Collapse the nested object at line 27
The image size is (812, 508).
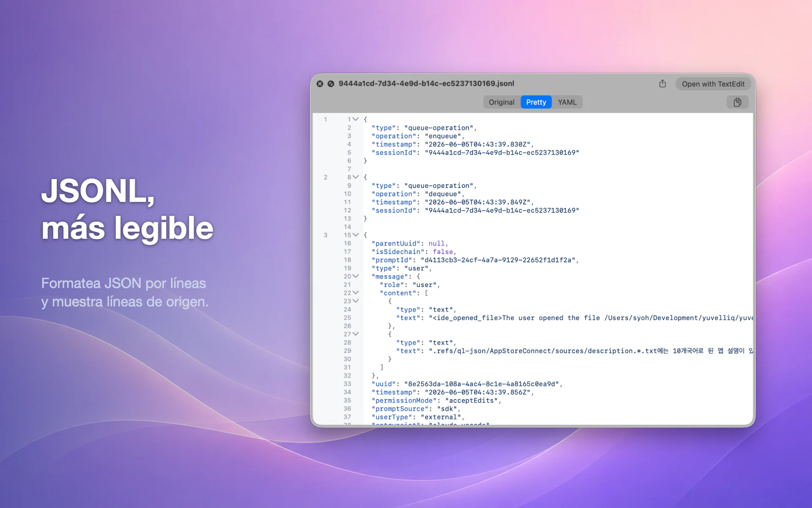[356, 334]
